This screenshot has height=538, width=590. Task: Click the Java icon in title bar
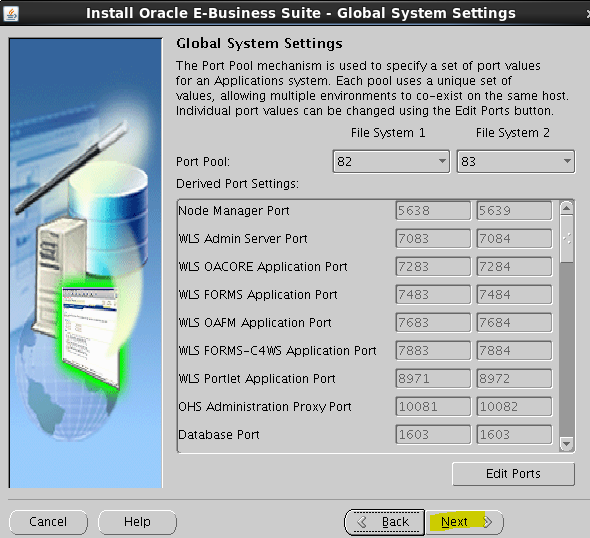click(x=11, y=14)
